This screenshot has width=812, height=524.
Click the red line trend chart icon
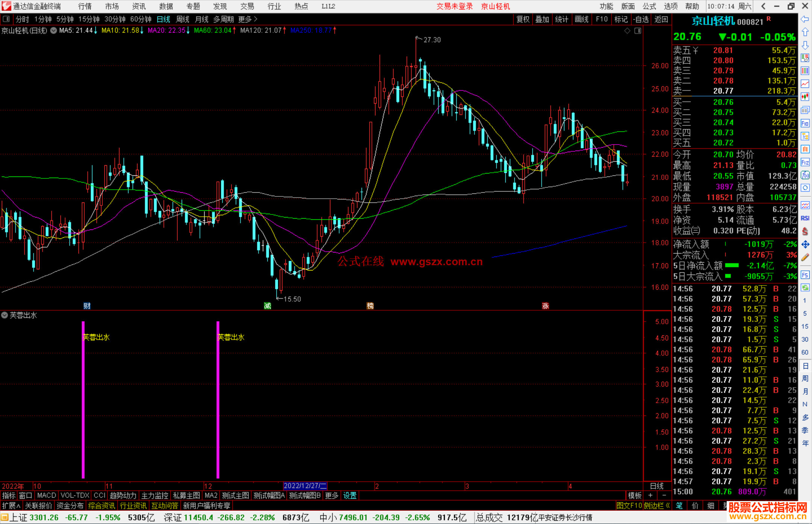coord(805,83)
